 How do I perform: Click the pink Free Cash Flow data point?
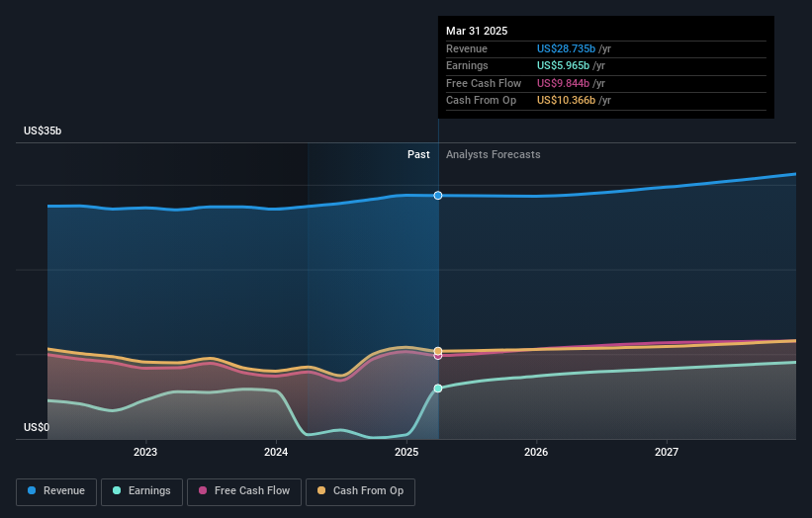438,357
